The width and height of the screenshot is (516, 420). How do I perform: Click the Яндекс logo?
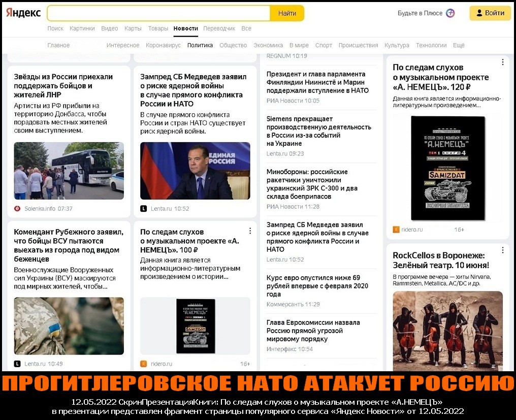point(23,13)
